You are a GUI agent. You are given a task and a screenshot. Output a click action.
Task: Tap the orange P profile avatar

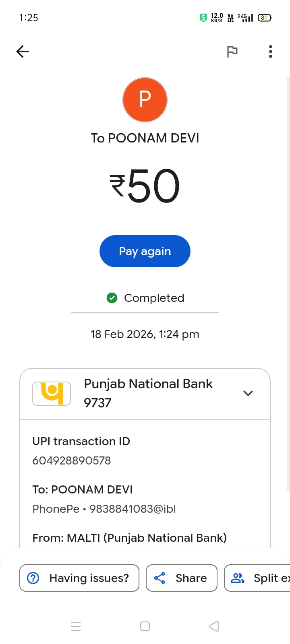145,100
